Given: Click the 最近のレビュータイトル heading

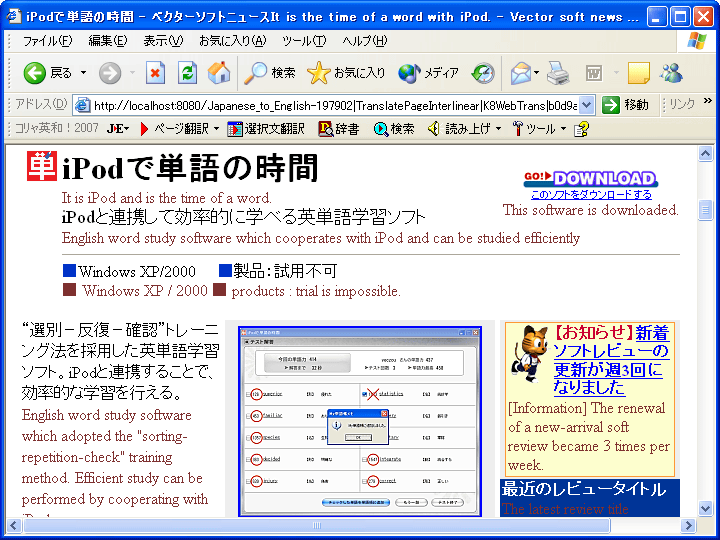Looking at the screenshot, I should tap(584, 489).
